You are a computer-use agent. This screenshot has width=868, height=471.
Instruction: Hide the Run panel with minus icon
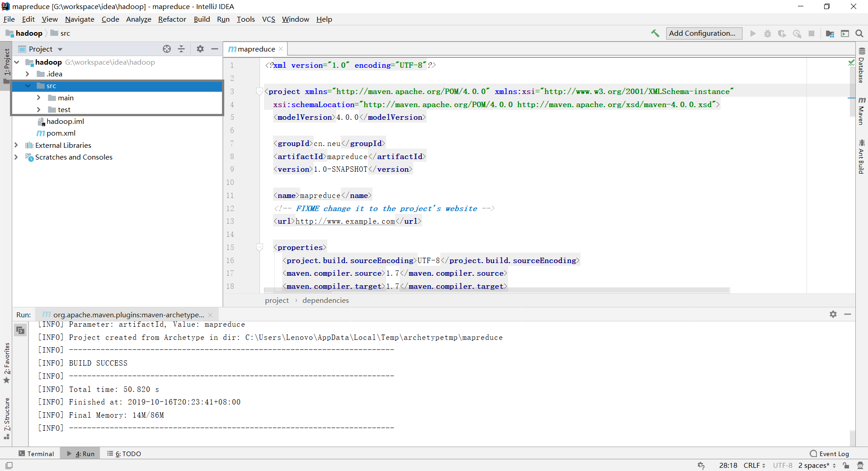(x=848, y=314)
